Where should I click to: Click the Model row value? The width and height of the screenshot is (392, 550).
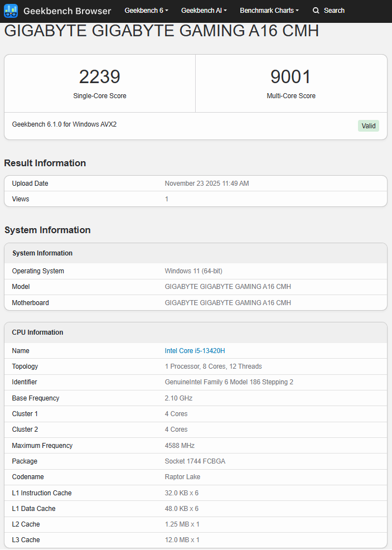tap(228, 287)
